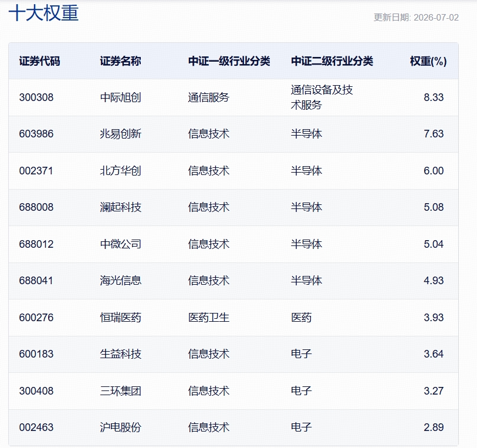Select stock name 沪电股份
Image resolution: width=477 pixels, height=448 pixels.
click(120, 427)
